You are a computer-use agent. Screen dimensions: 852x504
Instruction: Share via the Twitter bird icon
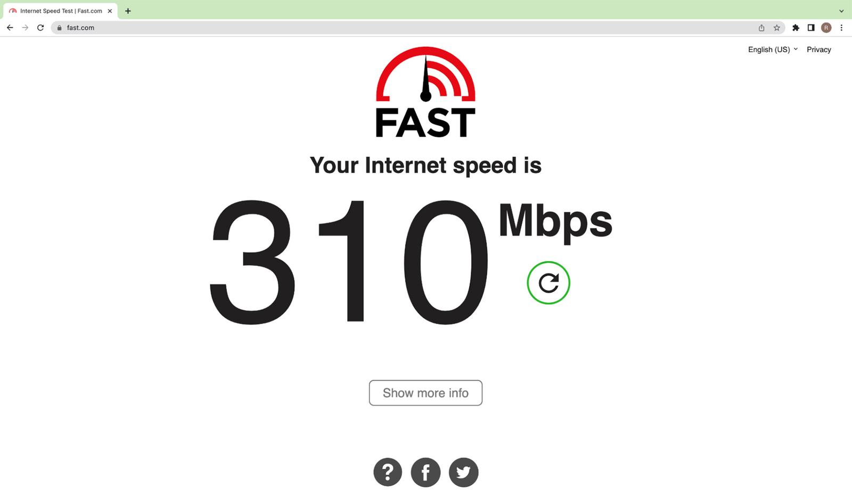463,472
